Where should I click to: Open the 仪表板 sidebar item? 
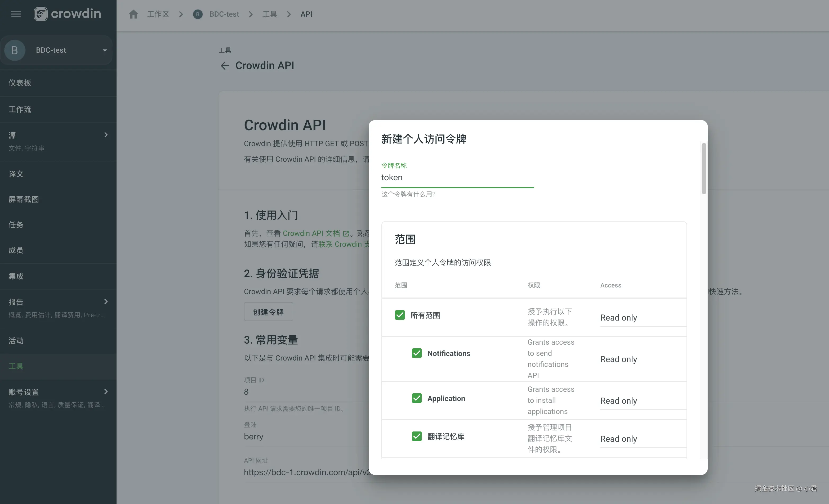[x=20, y=83]
